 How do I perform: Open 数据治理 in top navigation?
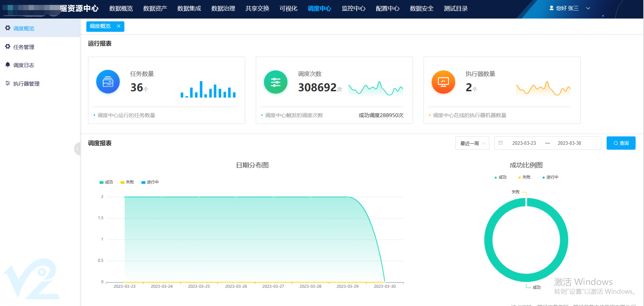223,8
